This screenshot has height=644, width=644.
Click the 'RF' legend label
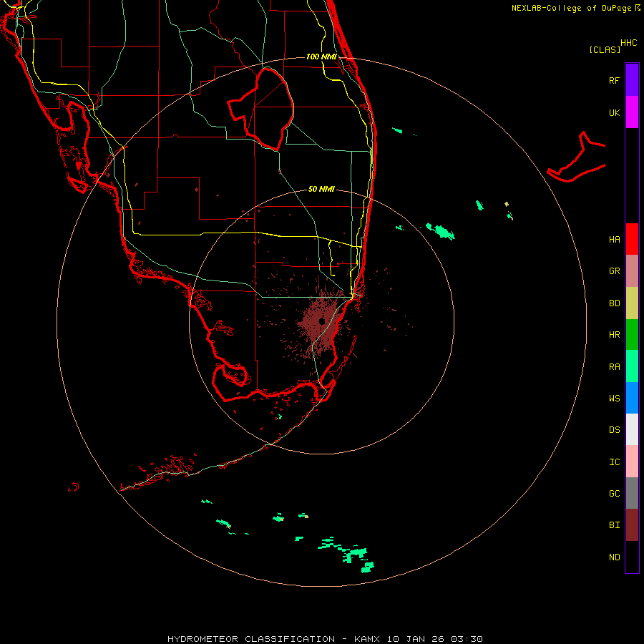pyautogui.click(x=614, y=80)
